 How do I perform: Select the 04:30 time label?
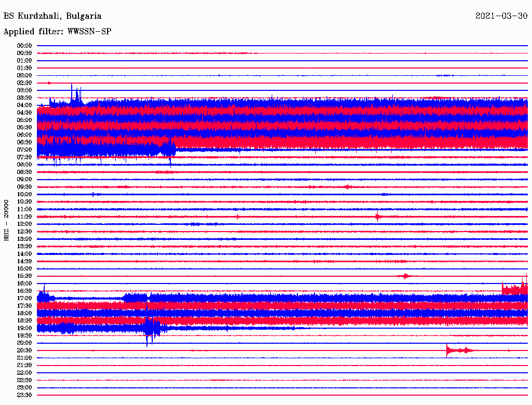(24, 113)
